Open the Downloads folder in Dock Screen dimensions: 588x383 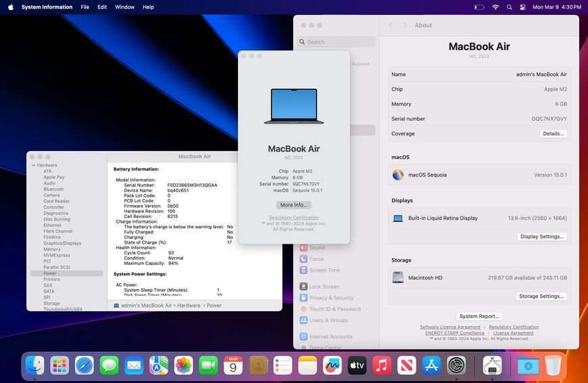pyautogui.click(x=529, y=365)
